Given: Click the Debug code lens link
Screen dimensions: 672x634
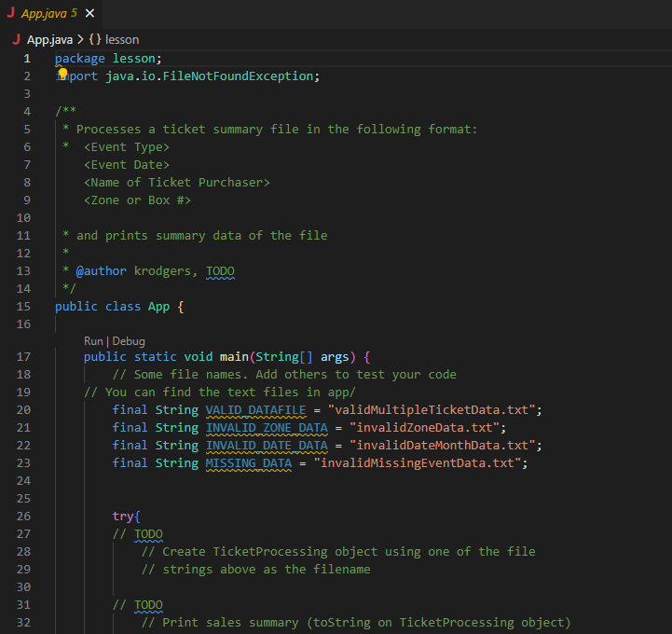Looking at the screenshot, I should coord(129,341).
